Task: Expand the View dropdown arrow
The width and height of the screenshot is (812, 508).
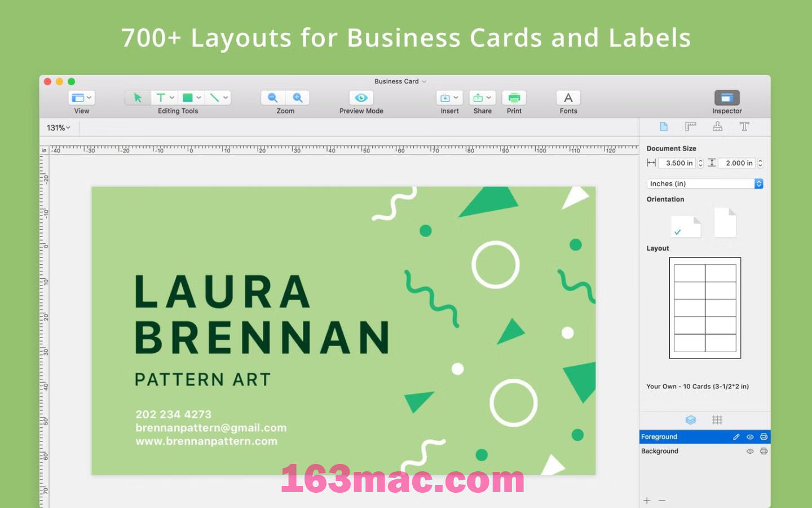Action: tap(89, 98)
